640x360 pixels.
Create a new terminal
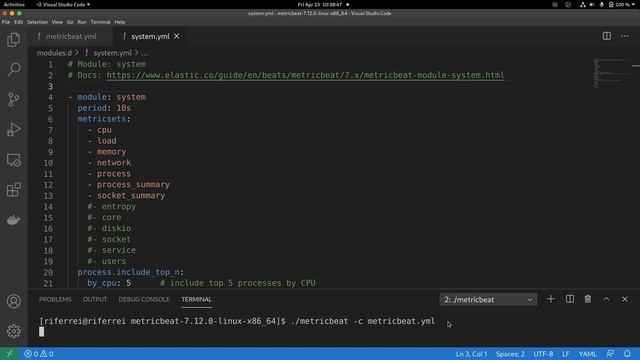(551, 299)
